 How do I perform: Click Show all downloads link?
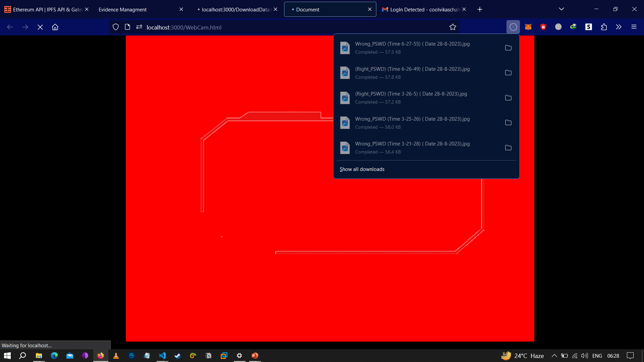coord(362,169)
